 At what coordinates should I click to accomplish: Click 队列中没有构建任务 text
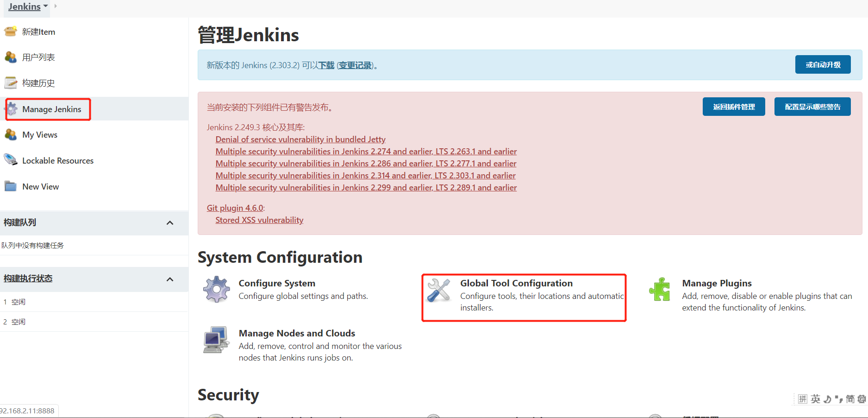pyautogui.click(x=32, y=245)
